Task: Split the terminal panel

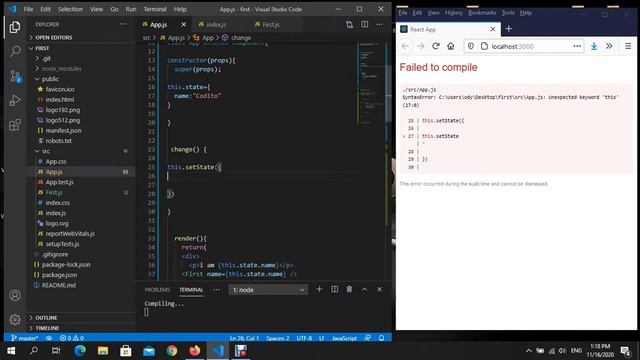Action: [x=334, y=289]
